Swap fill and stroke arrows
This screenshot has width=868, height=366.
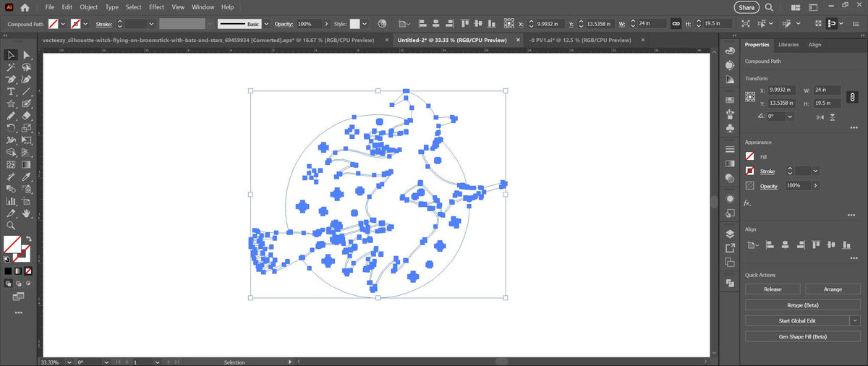click(28, 239)
